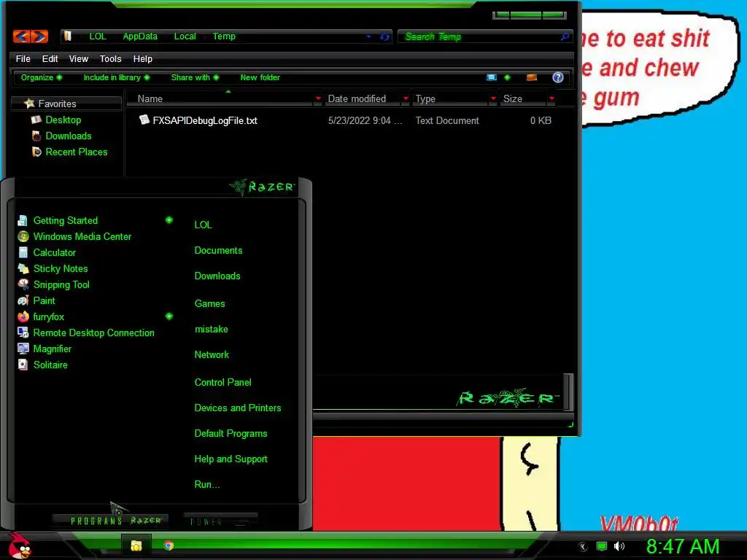Open Include in library dropdown
The height and width of the screenshot is (560, 747).
click(116, 77)
